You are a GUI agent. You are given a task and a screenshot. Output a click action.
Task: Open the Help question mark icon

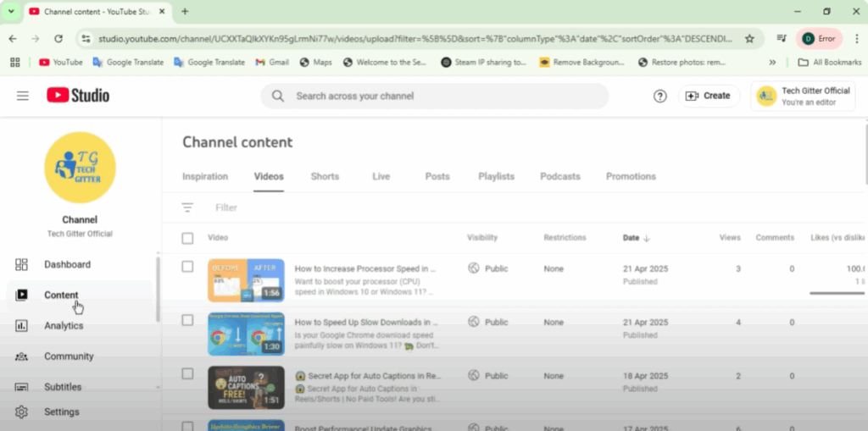[659, 96]
